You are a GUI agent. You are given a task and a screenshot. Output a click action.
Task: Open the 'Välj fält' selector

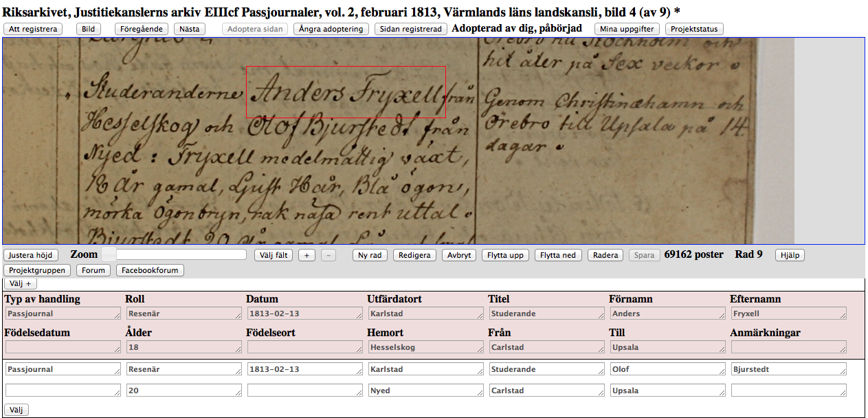click(x=274, y=255)
